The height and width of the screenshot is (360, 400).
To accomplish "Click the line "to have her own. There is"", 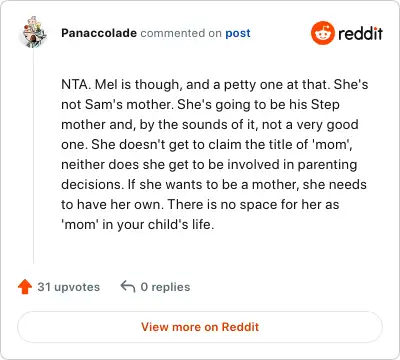I will pos(200,205).
